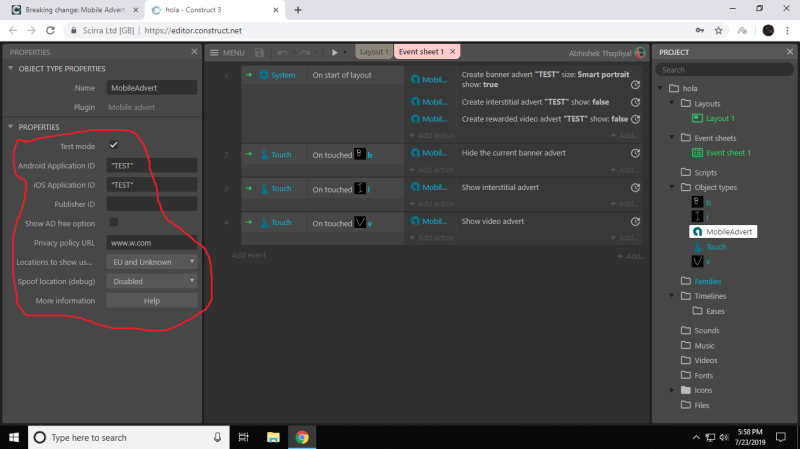Collapse the hola project folder

click(x=661, y=88)
